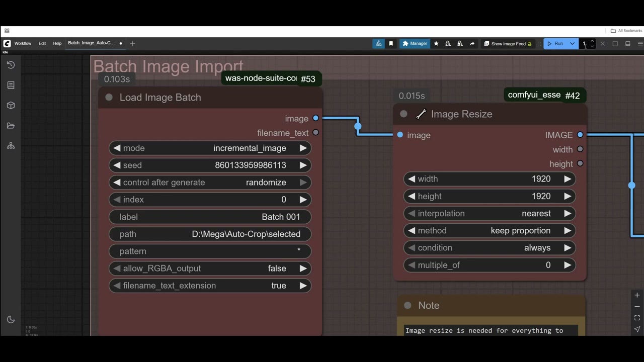This screenshot has height=362, width=644.
Task: Open the interpolation nearest combo
Action: pyautogui.click(x=490, y=213)
